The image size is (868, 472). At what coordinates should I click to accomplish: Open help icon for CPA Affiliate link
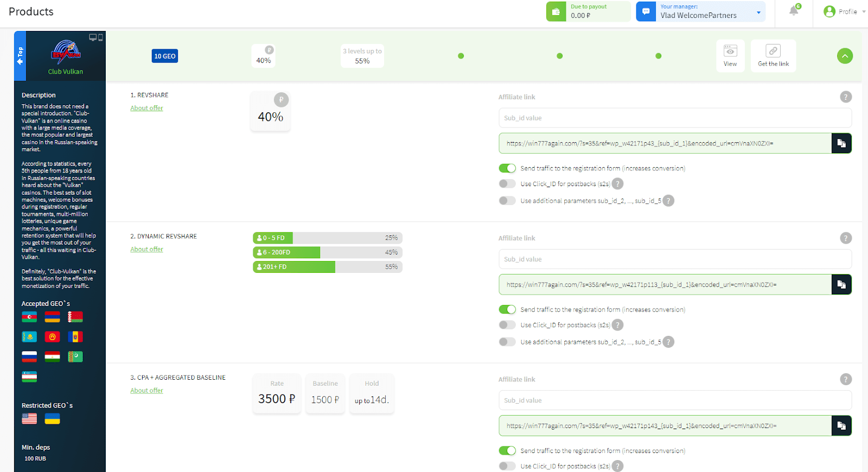[846, 379]
